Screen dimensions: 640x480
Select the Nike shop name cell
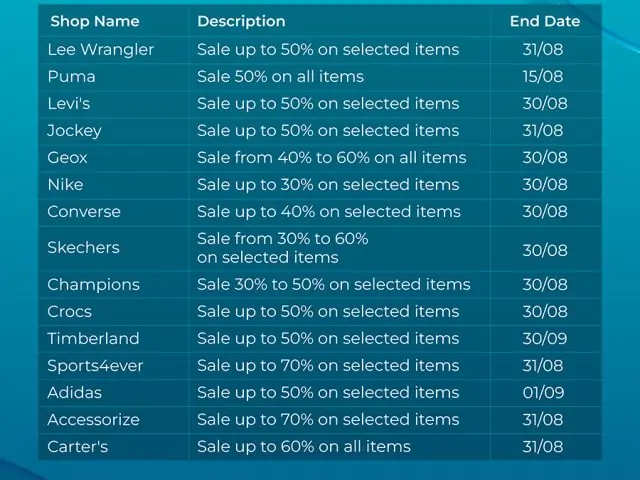tap(65, 184)
